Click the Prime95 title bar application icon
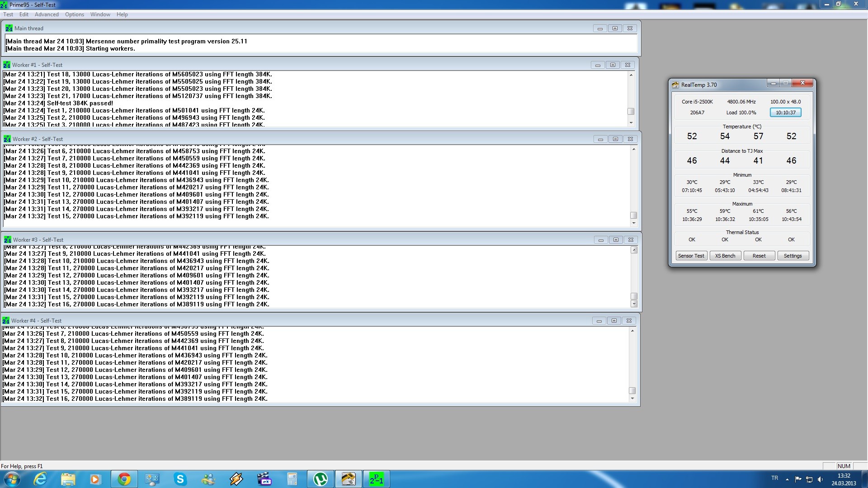Viewport: 868px width, 488px height. point(4,5)
